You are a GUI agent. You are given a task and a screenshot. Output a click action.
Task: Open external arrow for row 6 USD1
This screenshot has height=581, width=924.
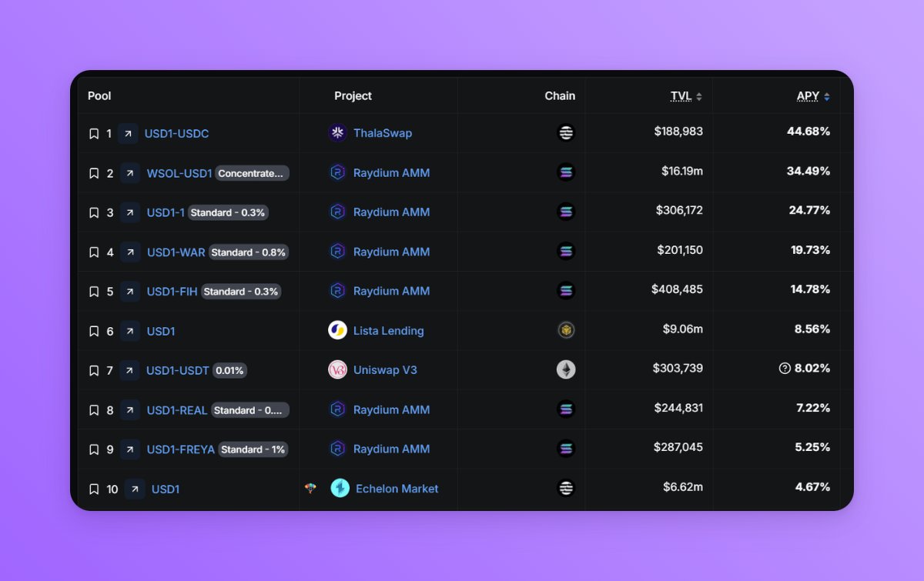130,331
